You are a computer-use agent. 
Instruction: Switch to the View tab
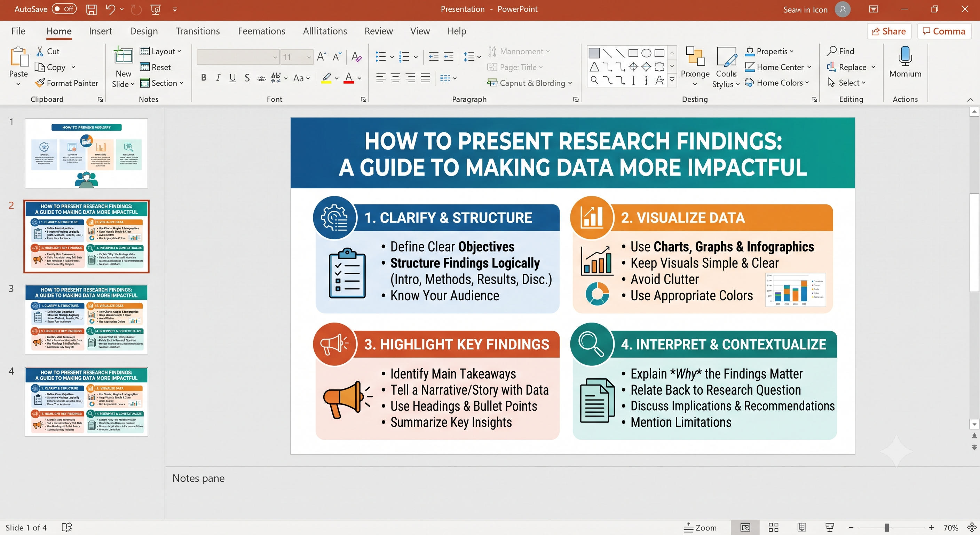pyautogui.click(x=420, y=31)
